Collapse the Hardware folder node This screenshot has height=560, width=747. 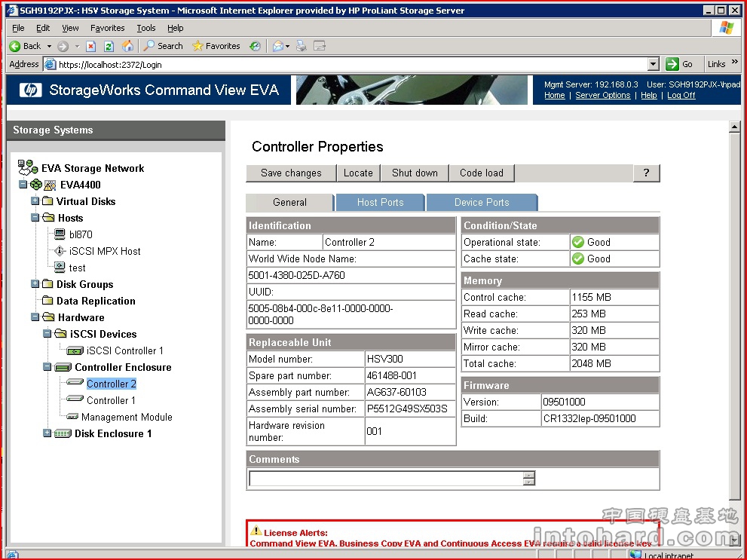click(x=35, y=317)
